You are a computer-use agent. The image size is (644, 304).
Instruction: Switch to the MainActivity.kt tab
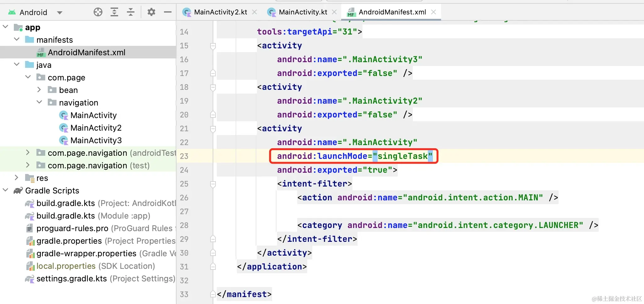pos(303,12)
